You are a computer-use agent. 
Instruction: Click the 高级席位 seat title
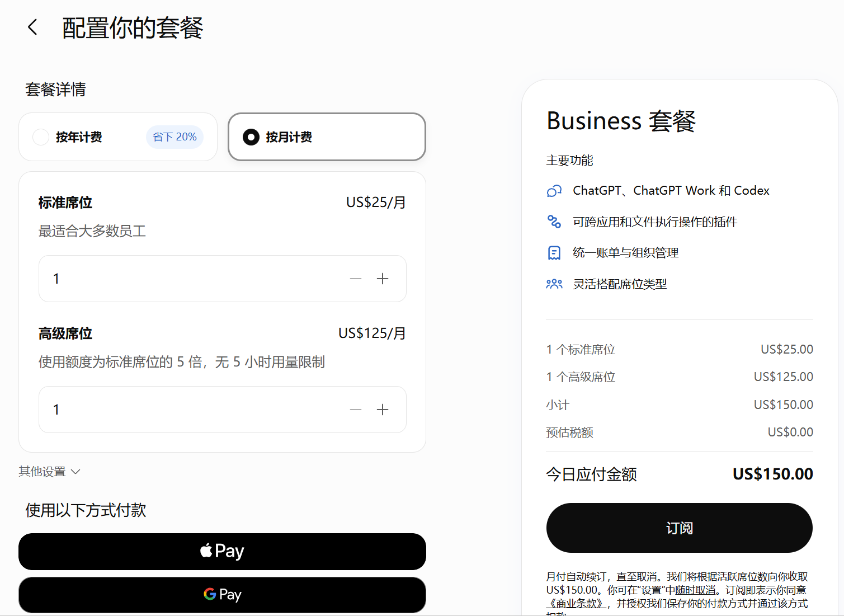[x=65, y=333]
